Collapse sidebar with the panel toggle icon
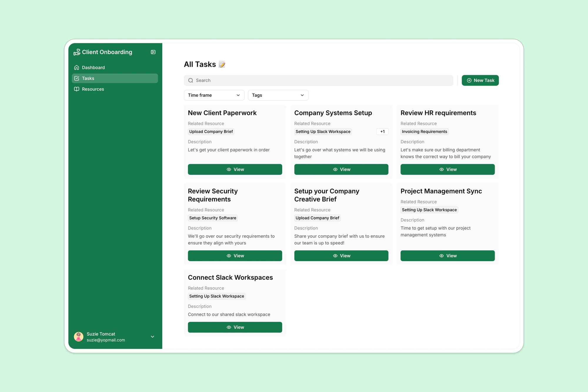The image size is (588, 392). (x=153, y=52)
